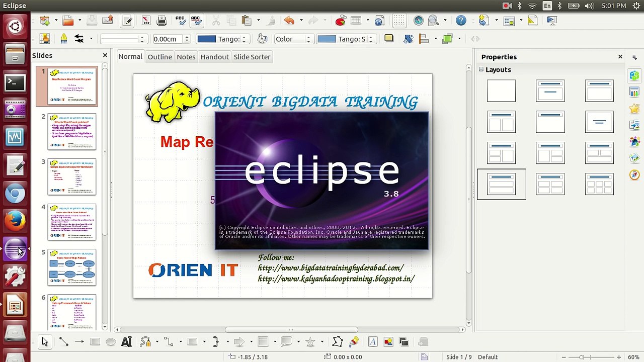Screen dimensions: 644x362
Task: Close the Slides panel
Action: pos(105,55)
